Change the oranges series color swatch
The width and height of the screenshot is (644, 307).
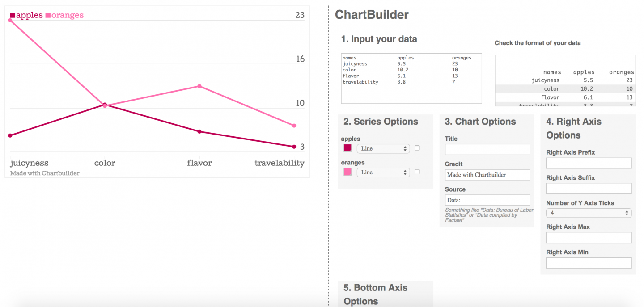347,172
